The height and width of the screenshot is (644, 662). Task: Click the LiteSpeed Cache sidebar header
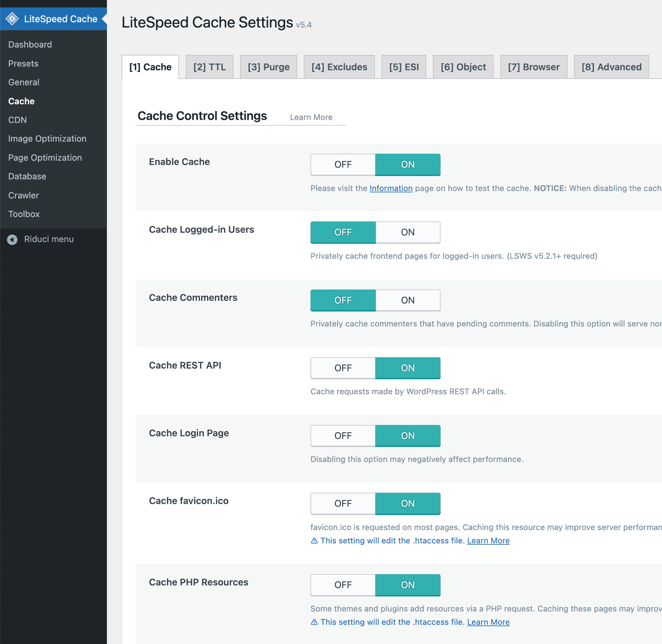pos(53,19)
